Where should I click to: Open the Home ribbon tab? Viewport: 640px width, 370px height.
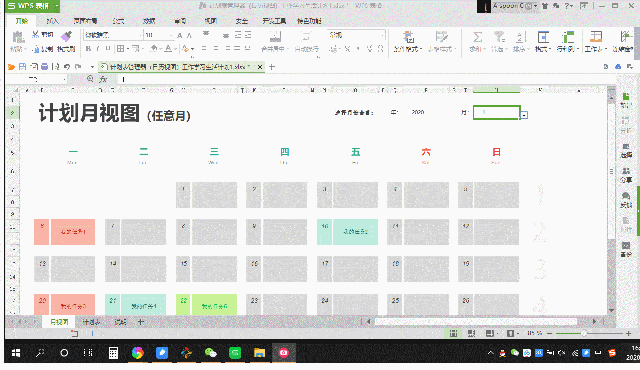22,21
